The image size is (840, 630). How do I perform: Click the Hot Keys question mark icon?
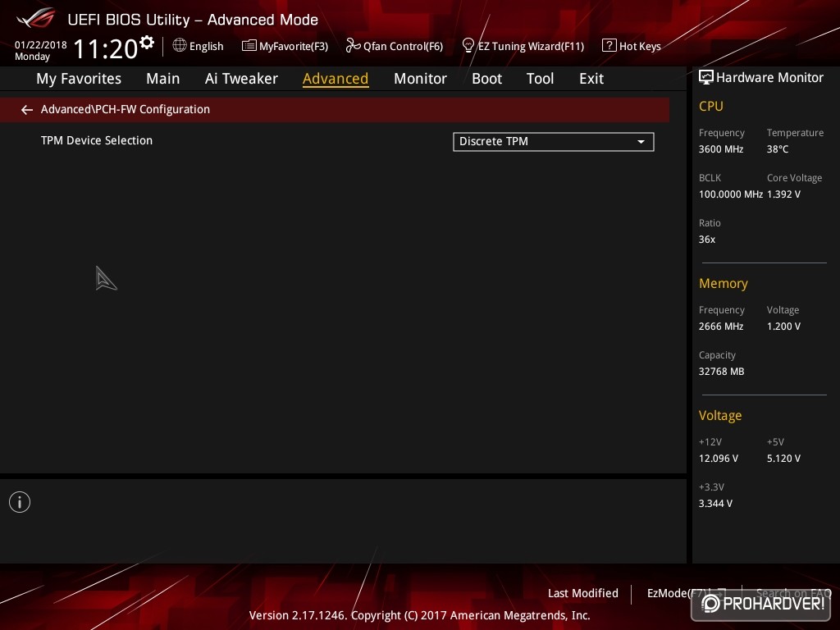[x=609, y=46]
